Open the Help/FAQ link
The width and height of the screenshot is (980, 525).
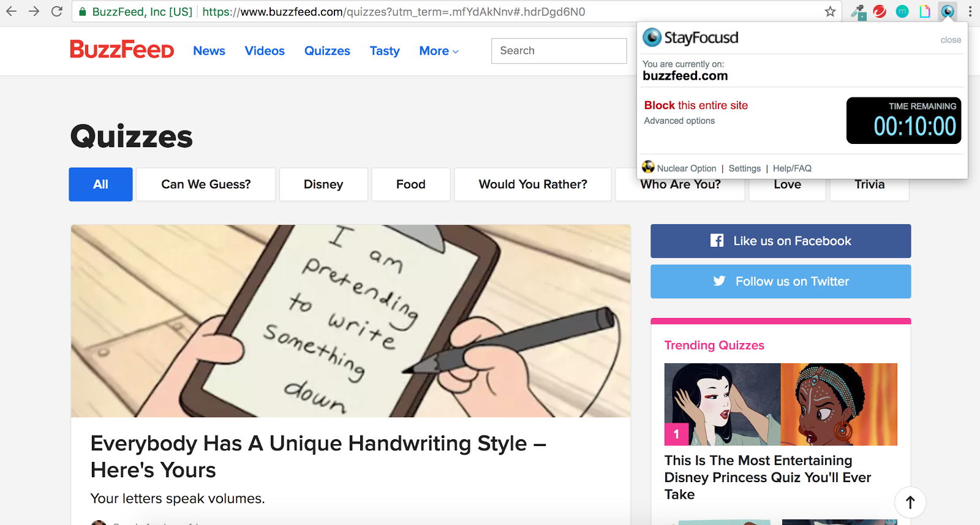tap(792, 168)
